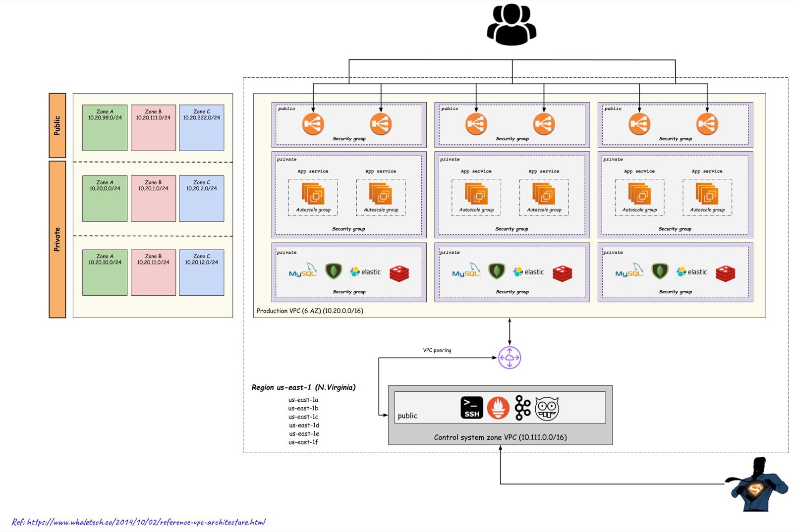793x532 pixels.
Task: Click the elastic logo in right column
Action: (691, 272)
